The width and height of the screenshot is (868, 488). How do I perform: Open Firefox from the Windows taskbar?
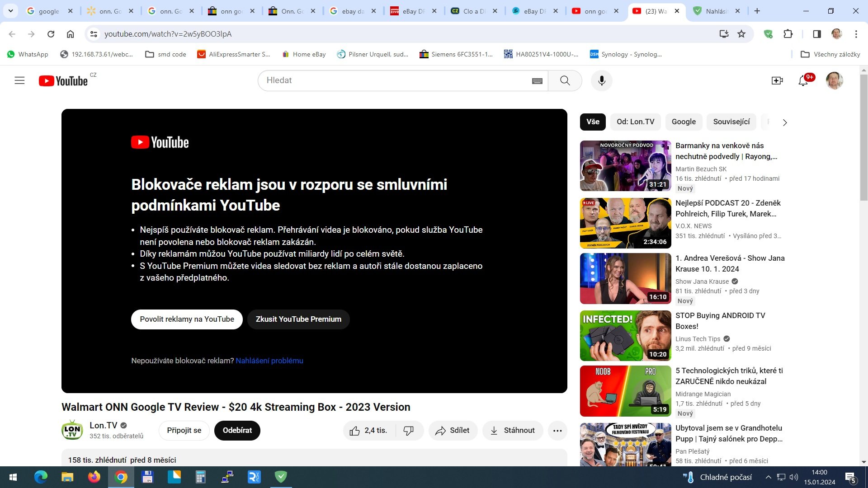tap(94, 477)
